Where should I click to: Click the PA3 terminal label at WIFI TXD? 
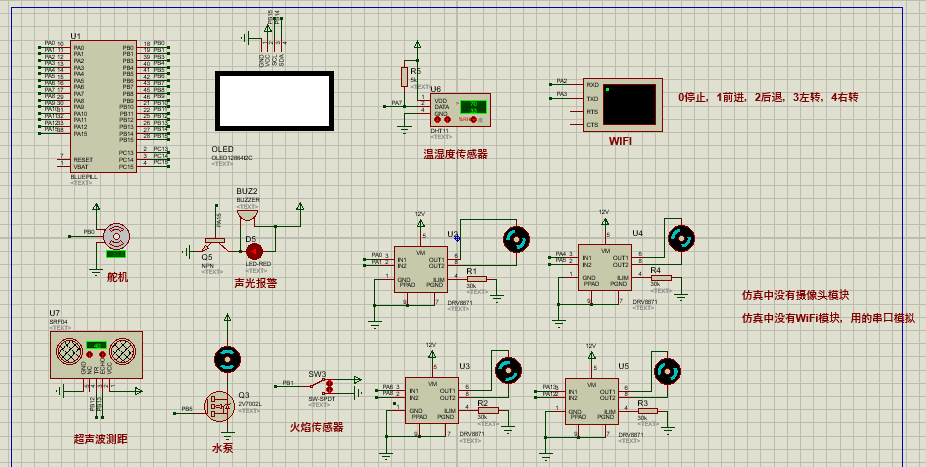[x=562, y=94]
